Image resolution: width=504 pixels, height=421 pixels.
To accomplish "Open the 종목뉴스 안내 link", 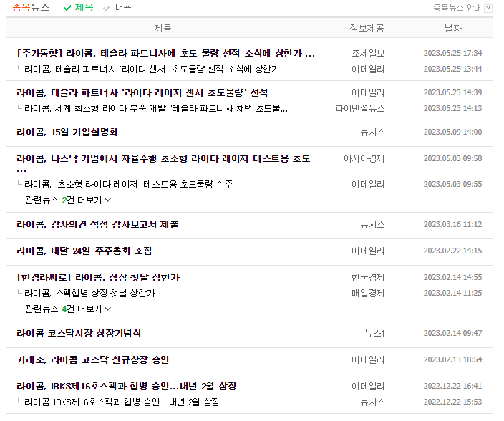I will (x=457, y=8).
